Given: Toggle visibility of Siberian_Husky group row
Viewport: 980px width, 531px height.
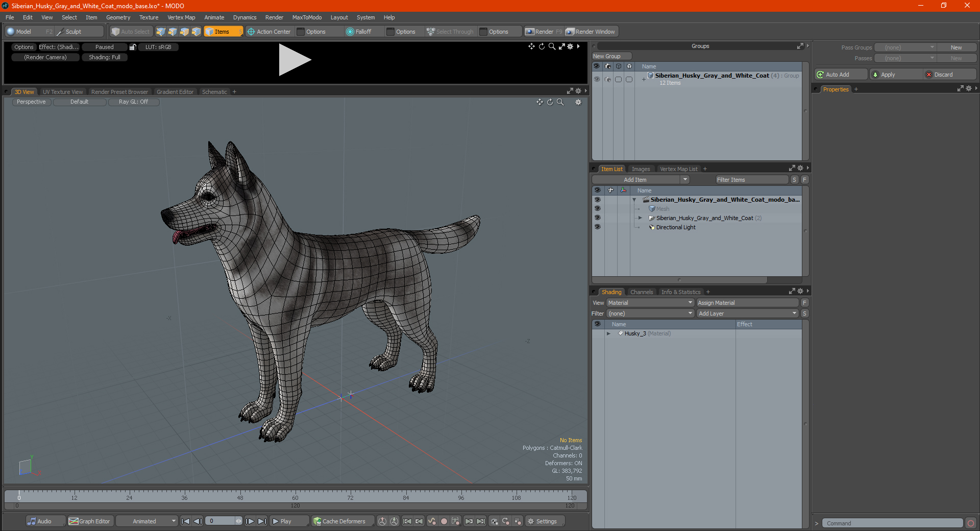Looking at the screenshot, I should (597, 79).
